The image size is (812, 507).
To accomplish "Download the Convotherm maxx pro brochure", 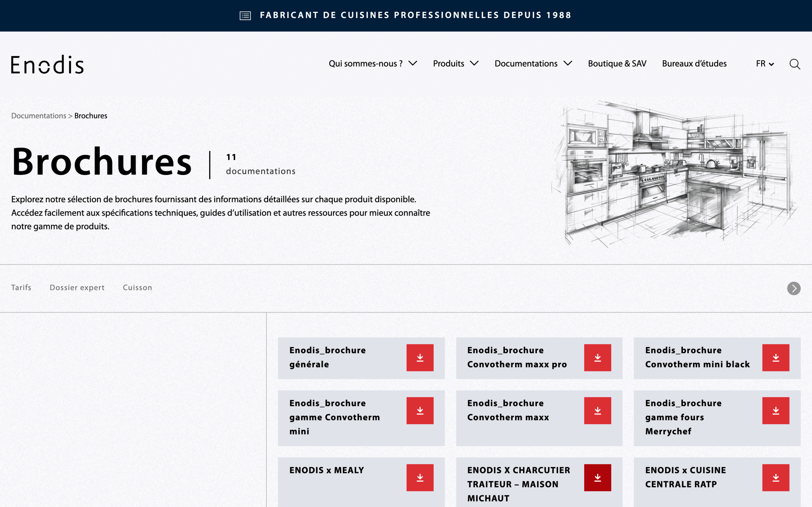I will tap(598, 357).
